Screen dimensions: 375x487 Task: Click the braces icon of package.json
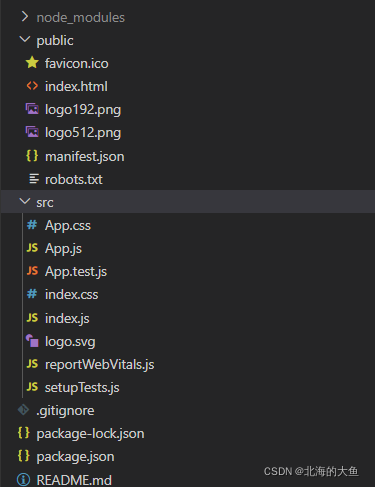[x=24, y=456]
